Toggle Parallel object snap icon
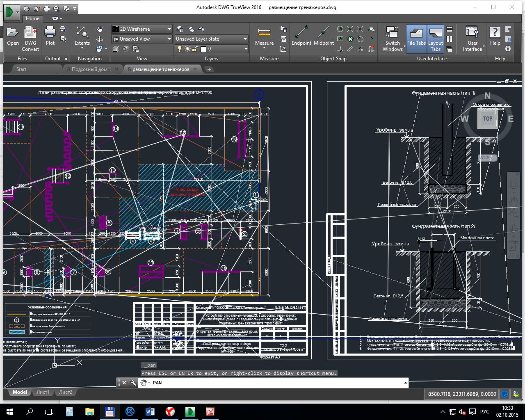525x420 pixels. 350,49
